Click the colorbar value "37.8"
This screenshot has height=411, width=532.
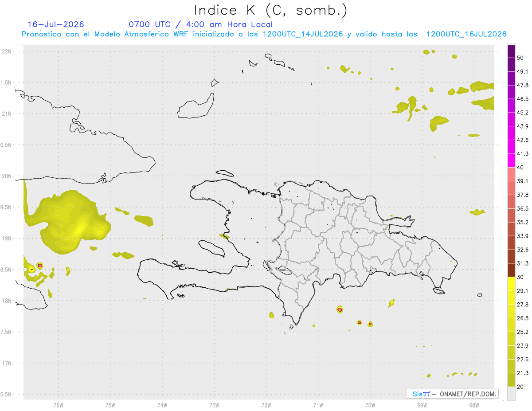point(523,195)
